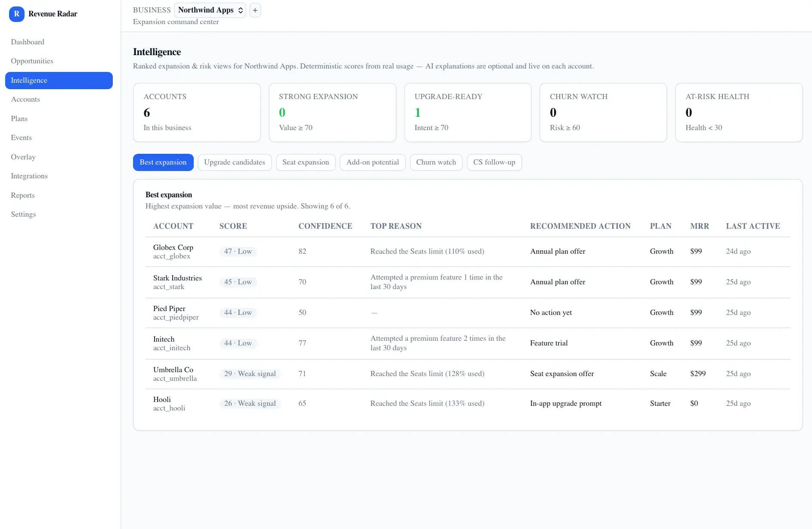Click the 'Scale' plan cell

658,374
